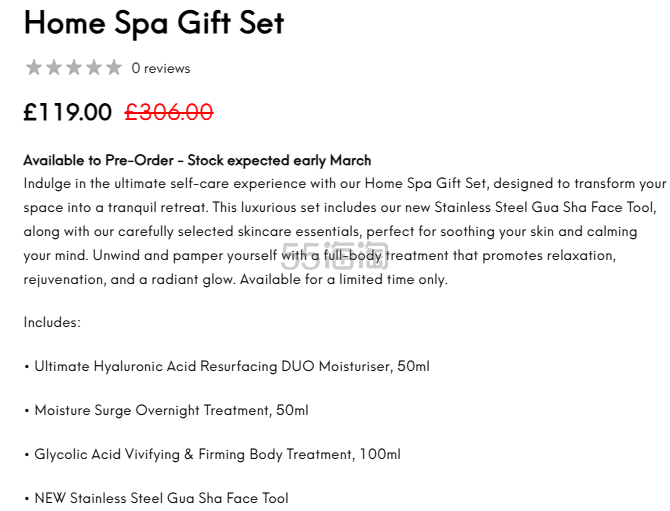The width and height of the screenshot is (670, 511).
Task: Select Glycolic Acid Vivifying & Firming Body Treatment
Action: coord(217,454)
